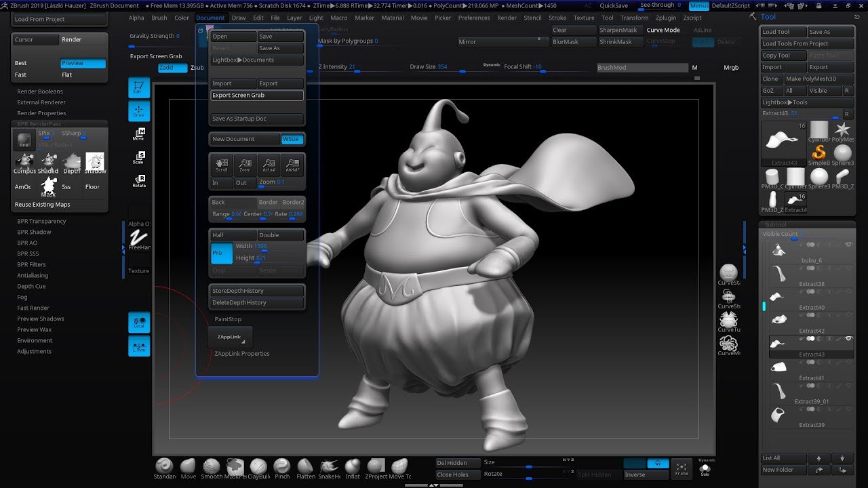The height and width of the screenshot is (488, 868).
Task: Click the Load Tool button
Action: pos(783,32)
